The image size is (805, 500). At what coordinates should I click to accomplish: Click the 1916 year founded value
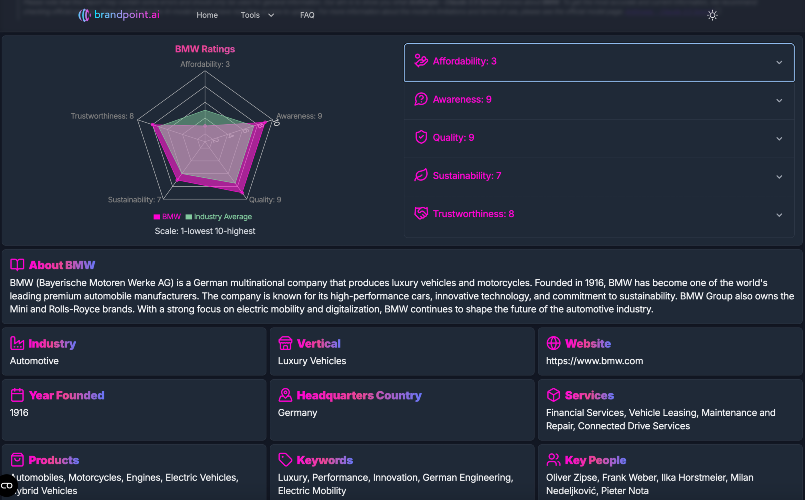click(x=19, y=413)
